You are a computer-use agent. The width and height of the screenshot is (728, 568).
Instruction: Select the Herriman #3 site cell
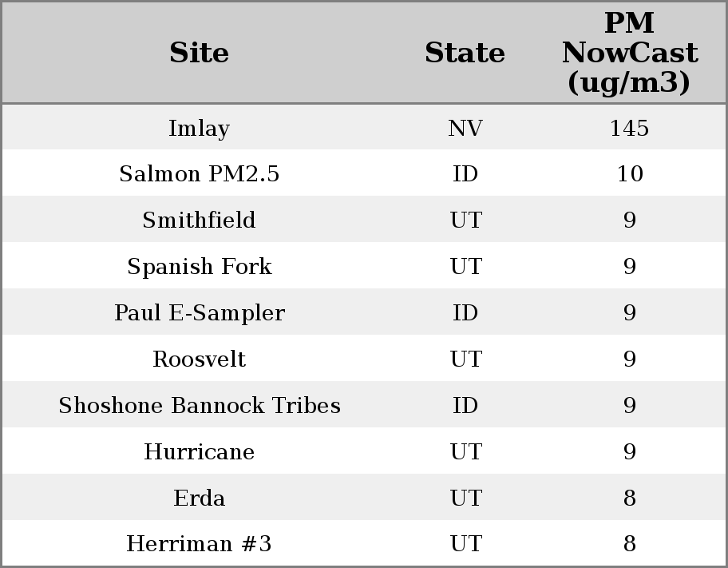(x=200, y=544)
